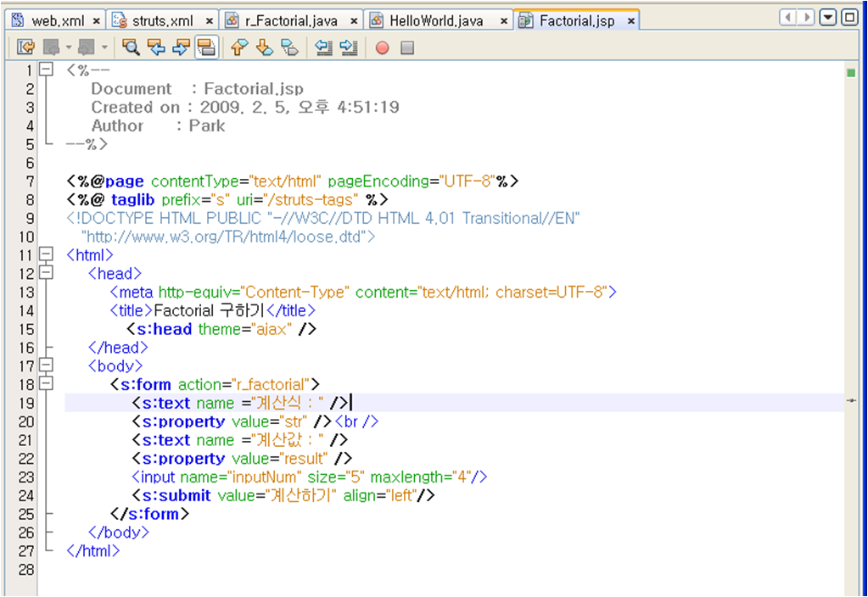Collapse the header comment fold at line 1

click(x=46, y=70)
